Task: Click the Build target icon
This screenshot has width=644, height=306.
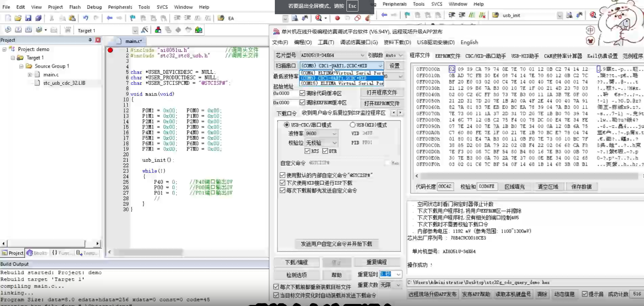Action: 18,30
